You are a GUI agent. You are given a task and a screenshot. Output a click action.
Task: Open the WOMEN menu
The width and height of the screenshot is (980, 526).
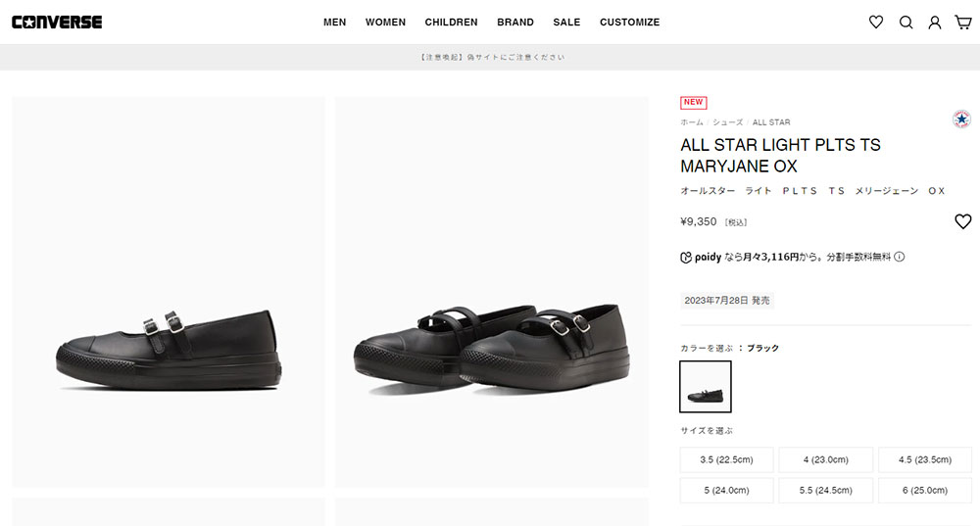385,22
